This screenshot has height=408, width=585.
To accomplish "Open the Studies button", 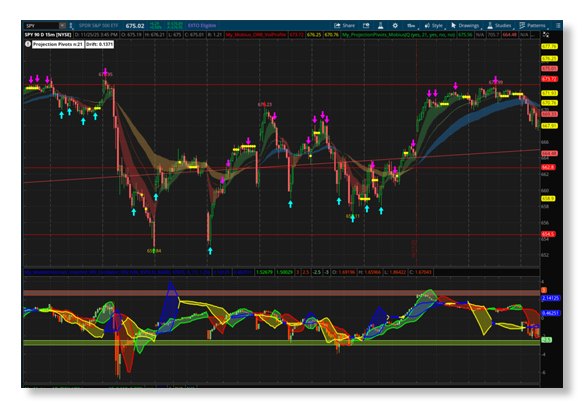I will pyautogui.click(x=499, y=25).
